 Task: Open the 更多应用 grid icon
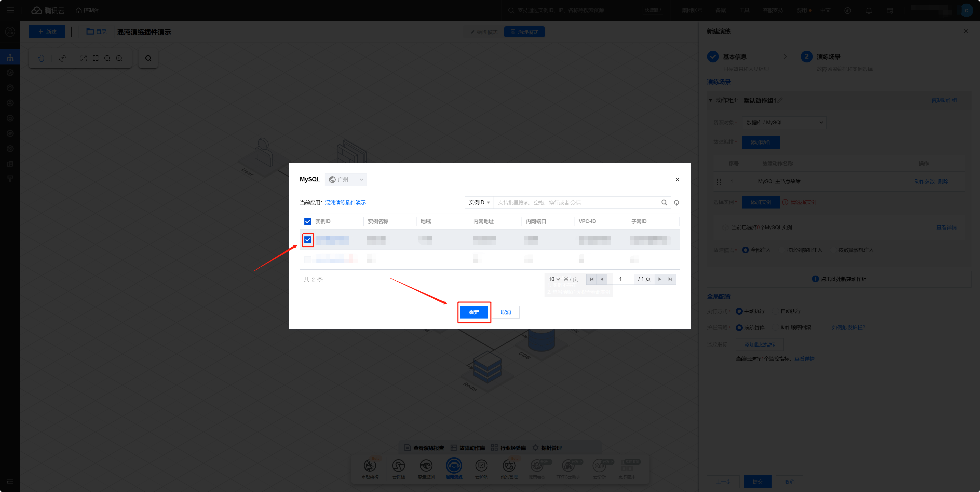coord(627,465)
